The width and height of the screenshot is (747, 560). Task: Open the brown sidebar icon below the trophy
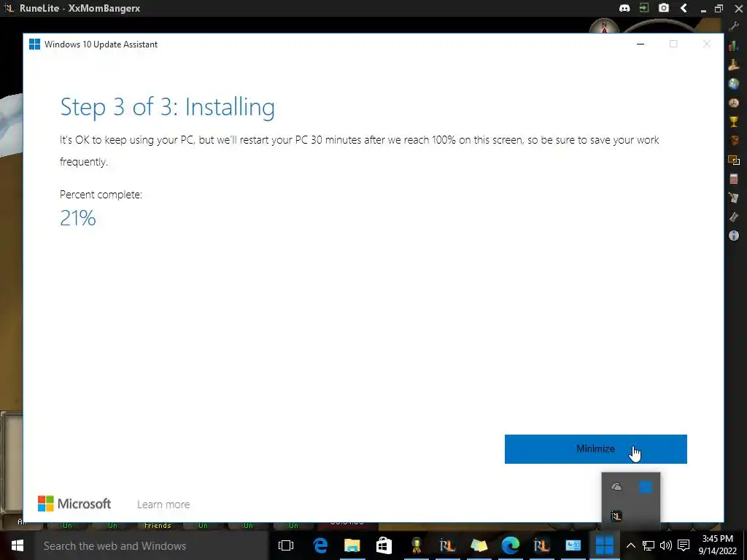click(734, 141)
